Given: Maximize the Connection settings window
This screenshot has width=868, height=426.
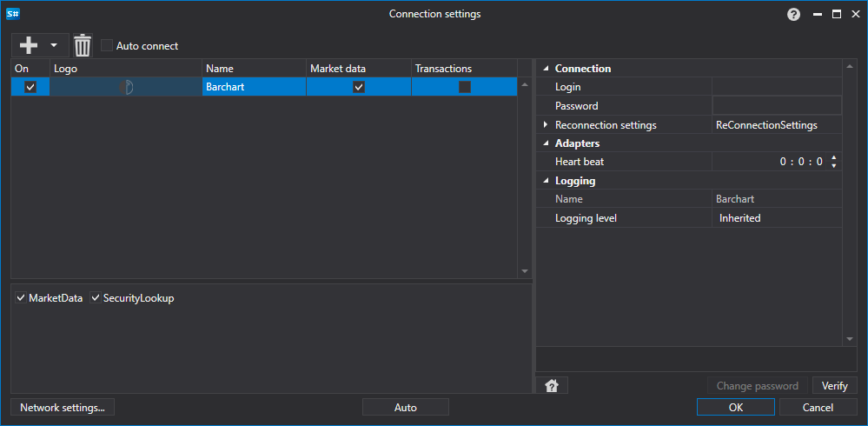Looking at the screenshot, I should point(837,15).
